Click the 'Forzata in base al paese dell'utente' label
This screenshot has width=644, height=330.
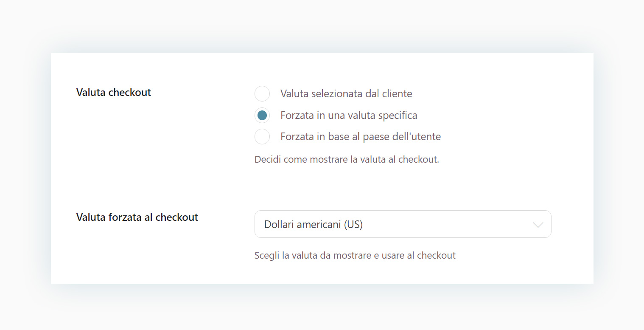[361, 136]
